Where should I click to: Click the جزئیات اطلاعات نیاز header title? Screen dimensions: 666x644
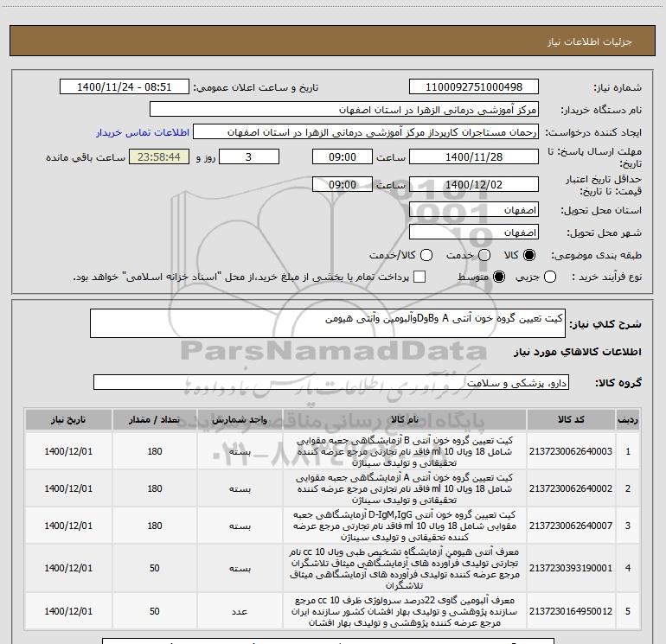[x=590, y=41]
